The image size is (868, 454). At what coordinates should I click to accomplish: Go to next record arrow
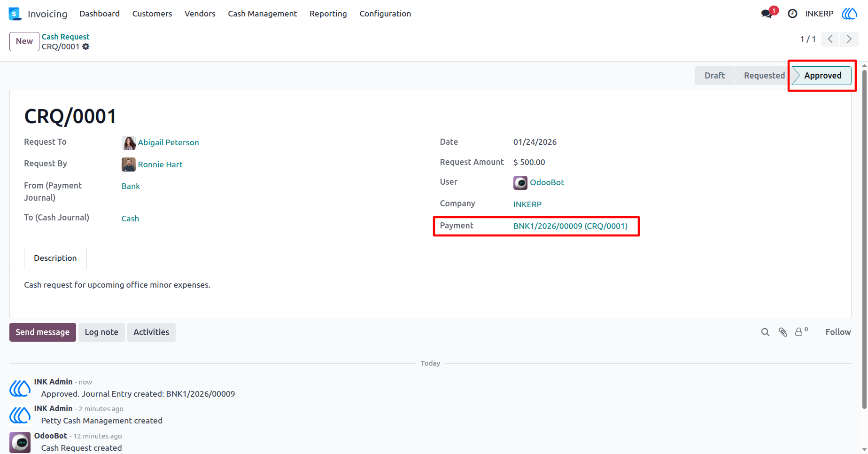coord(849,39)
